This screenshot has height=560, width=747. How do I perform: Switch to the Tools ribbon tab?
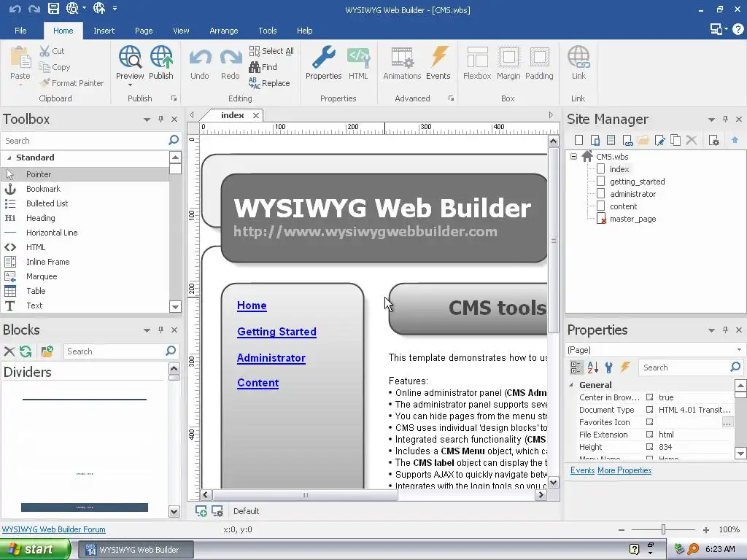coord(267,31)
